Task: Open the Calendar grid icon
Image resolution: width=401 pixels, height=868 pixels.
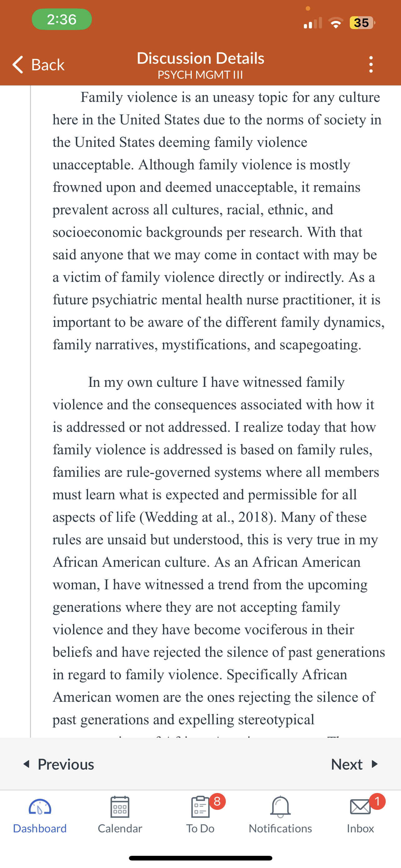Action: [x=120, y=807]
